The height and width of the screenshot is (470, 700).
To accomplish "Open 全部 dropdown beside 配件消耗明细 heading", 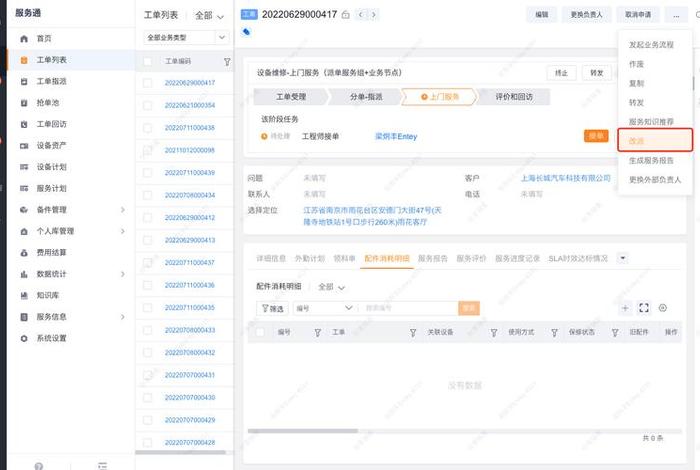I will pyautogui.click(x=331, y=287).
